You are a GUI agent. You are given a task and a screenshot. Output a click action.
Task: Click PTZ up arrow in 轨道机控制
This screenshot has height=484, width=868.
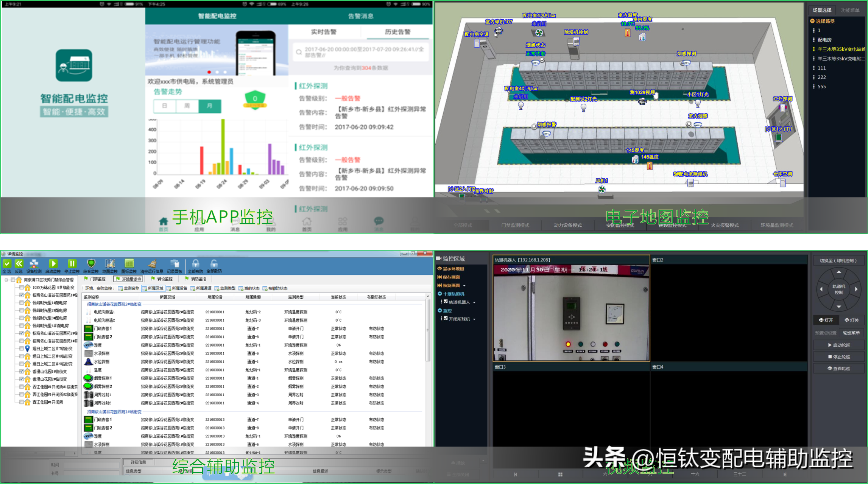[839, 272]
